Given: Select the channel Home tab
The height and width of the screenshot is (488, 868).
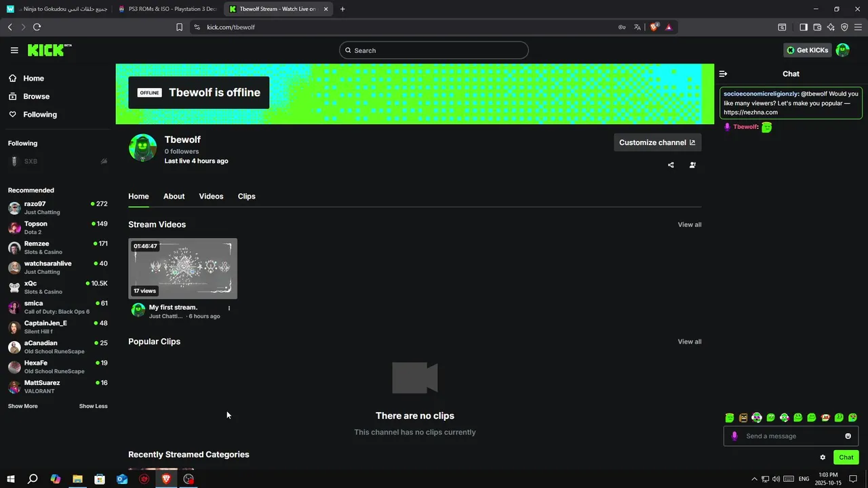Looking at the screenshot, I should click(x=138, y=196).
